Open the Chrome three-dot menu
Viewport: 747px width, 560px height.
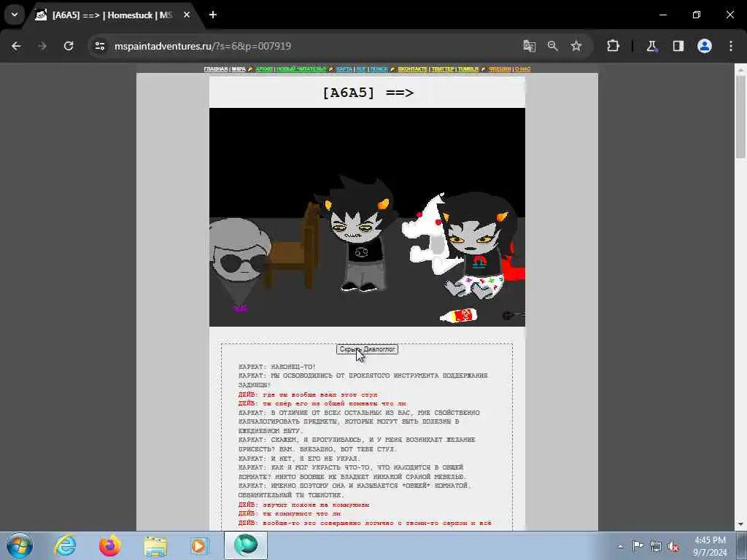[x=731, y=46]
